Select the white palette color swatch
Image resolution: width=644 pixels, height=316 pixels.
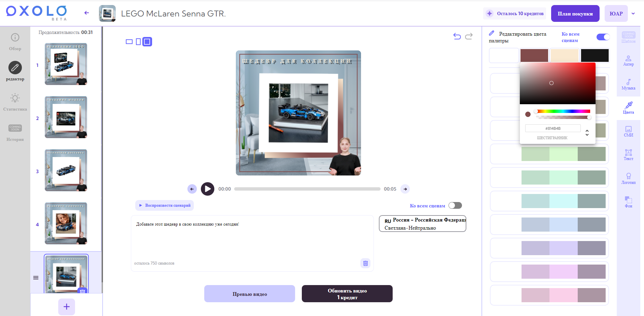504,55
